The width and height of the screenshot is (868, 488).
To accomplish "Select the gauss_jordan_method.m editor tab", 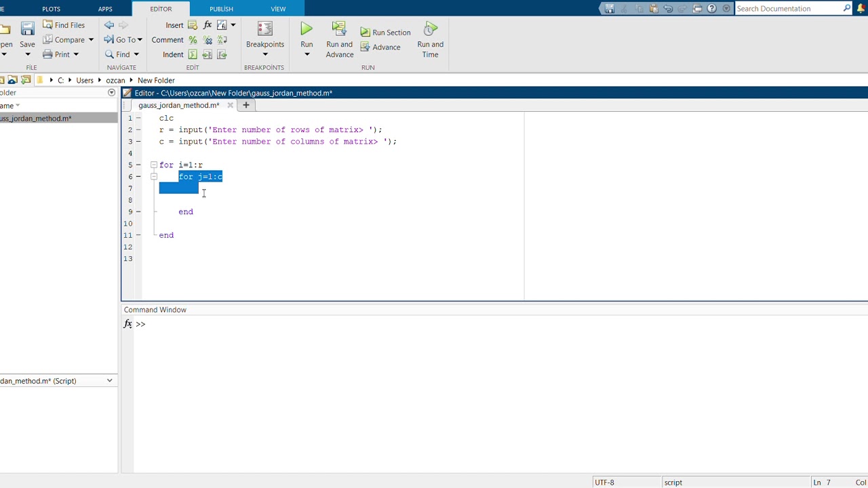I will [178, 105].
